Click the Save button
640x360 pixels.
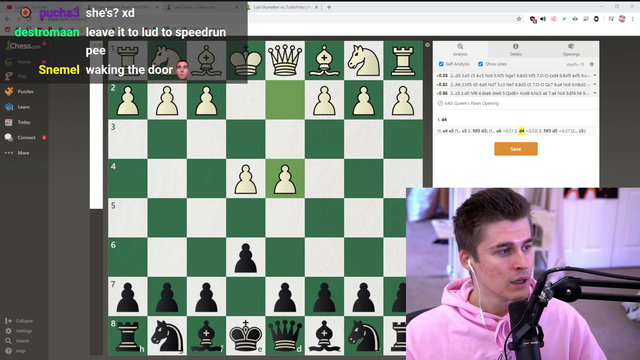coord(516,149)
